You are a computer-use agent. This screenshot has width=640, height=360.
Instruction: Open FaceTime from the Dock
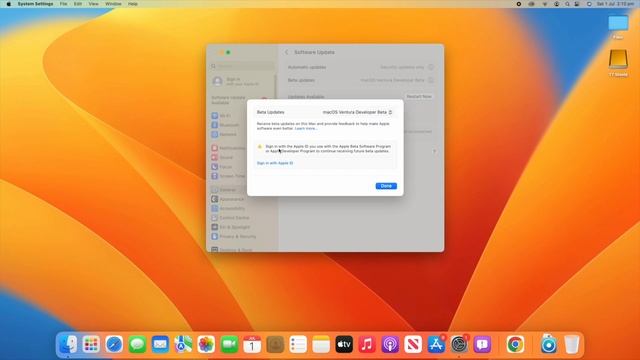[229, 344]
